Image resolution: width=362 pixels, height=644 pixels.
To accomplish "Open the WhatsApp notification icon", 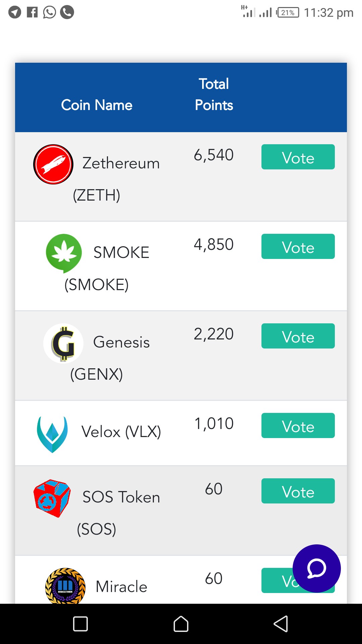I will click(50, 12).
